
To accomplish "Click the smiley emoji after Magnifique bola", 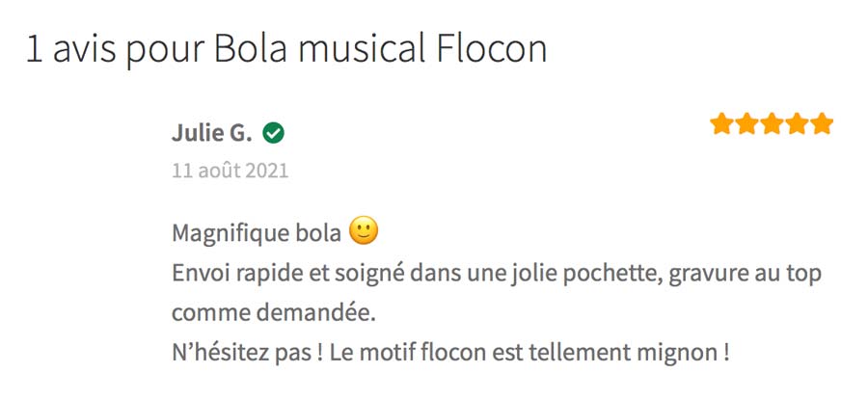I will point(364,230).
